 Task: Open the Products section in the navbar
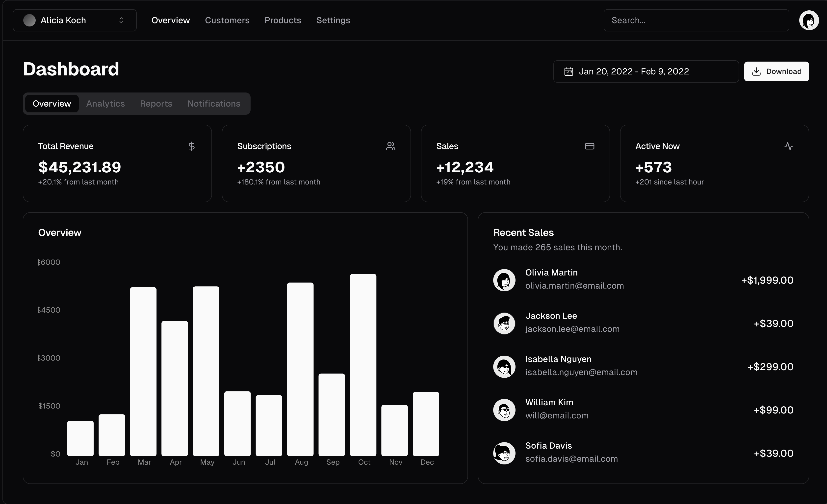click(x=283, y=20)
